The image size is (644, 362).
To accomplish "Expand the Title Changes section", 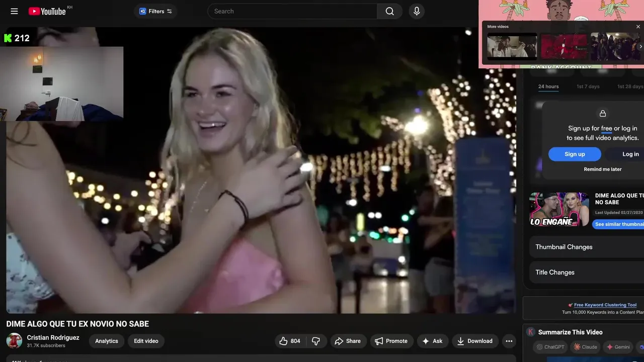I will click(x=587, y=273).
